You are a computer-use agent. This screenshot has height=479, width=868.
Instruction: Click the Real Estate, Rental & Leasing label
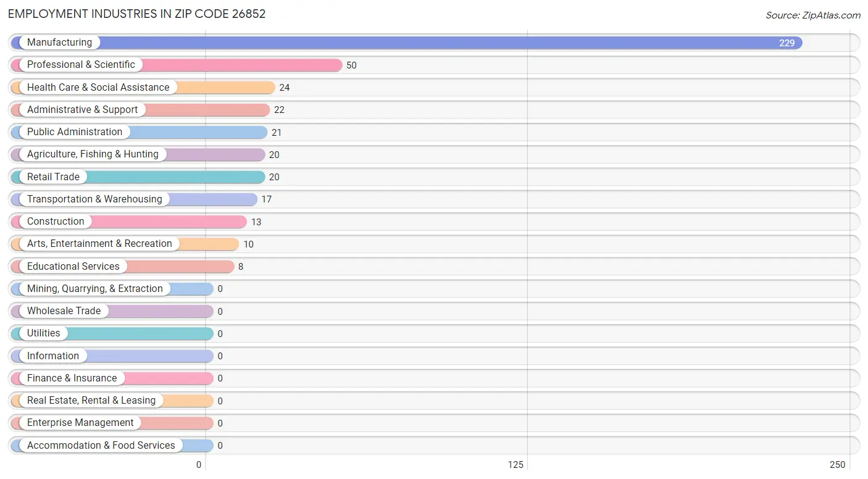pyautogui.click(x=91, y=401)
